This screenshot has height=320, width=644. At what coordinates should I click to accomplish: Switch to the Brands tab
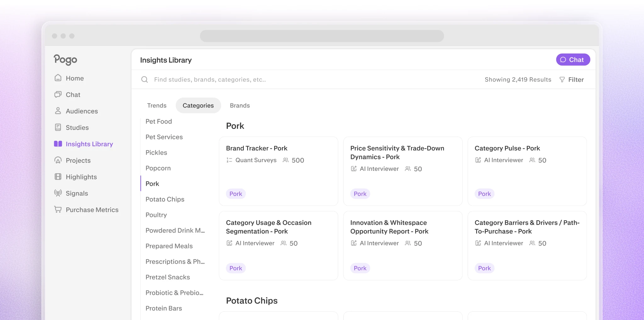[x=240, y=106]
